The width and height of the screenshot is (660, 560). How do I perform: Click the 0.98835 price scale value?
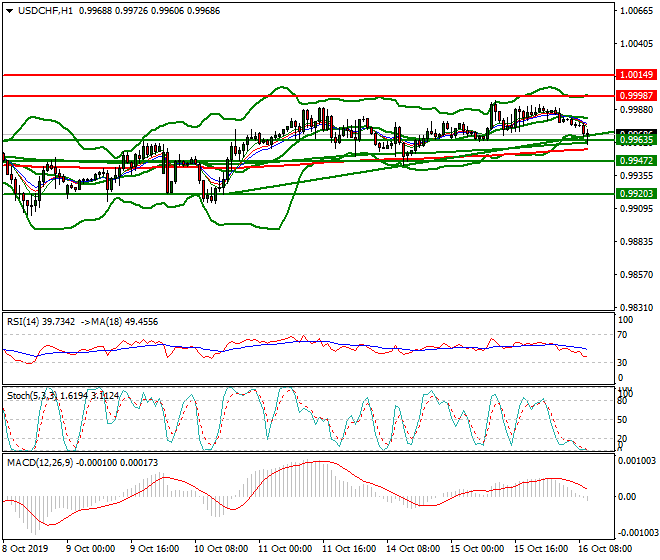636,242
